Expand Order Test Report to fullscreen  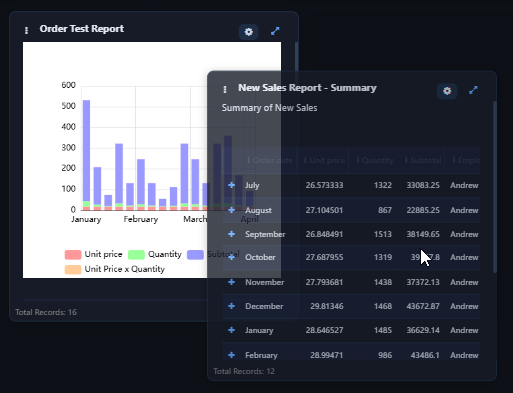[275, 31]
